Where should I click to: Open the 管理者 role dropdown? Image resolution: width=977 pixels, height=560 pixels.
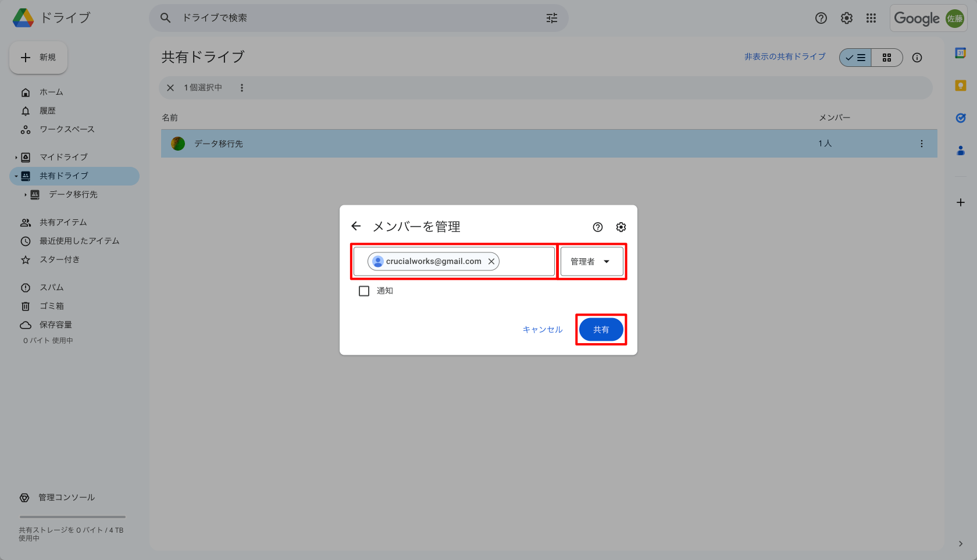(x=591, y=262)
